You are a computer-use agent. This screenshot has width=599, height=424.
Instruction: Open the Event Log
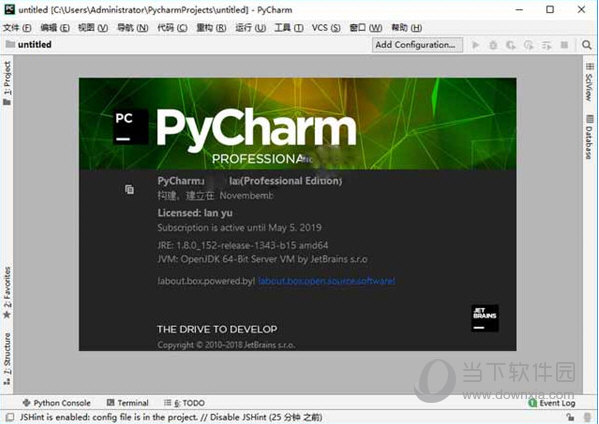[552, 403]
